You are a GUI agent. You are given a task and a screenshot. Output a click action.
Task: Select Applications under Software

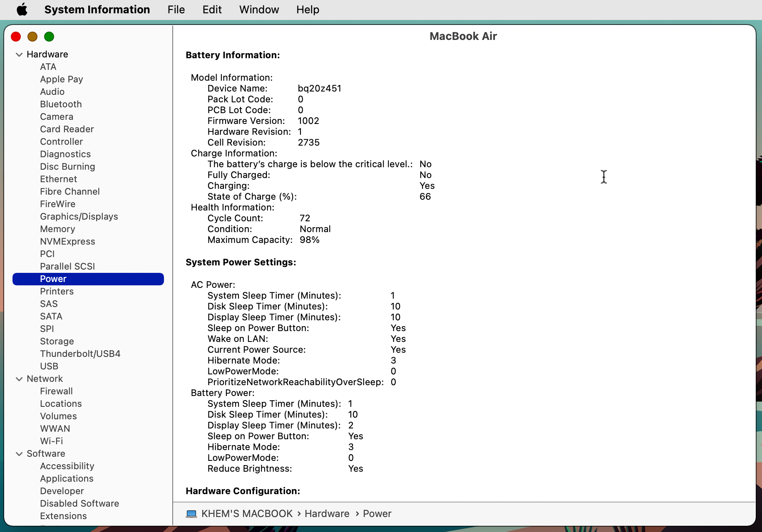tap(67, 478)
